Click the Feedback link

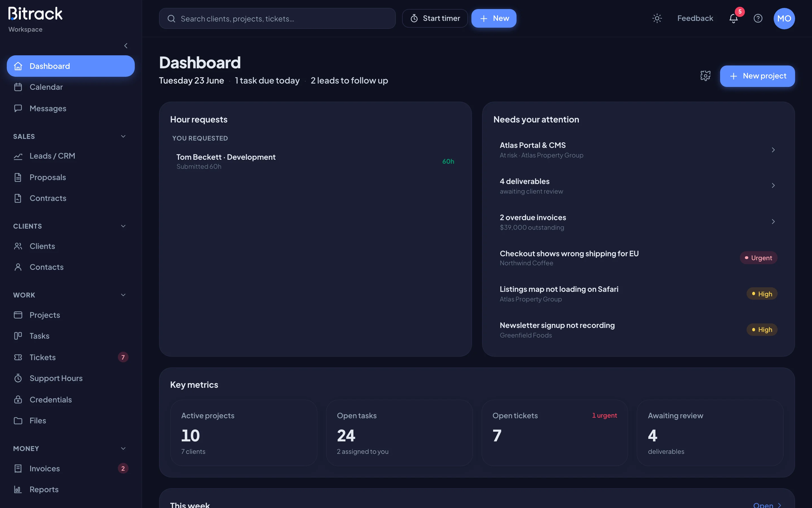click(x=695, y=18)
